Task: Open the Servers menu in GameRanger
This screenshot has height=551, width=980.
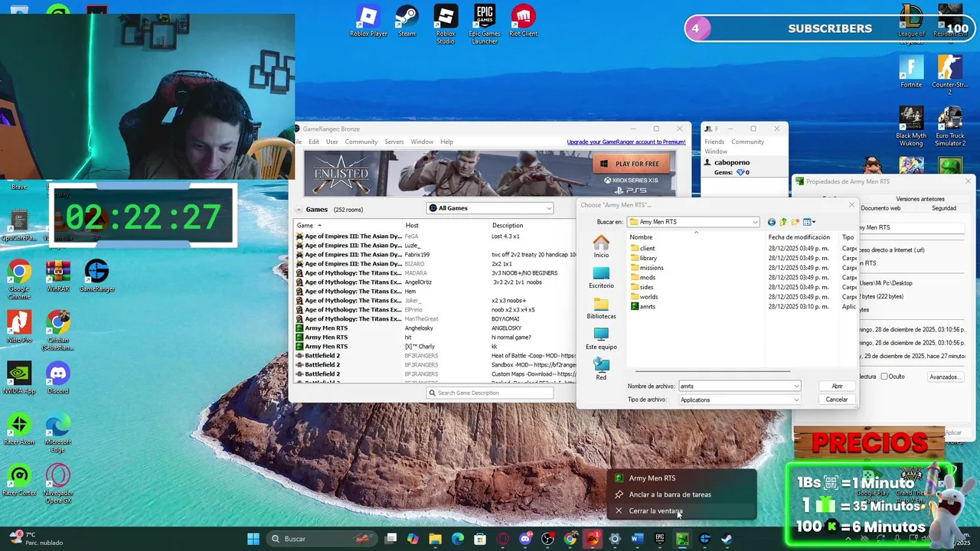Action: 394,142
